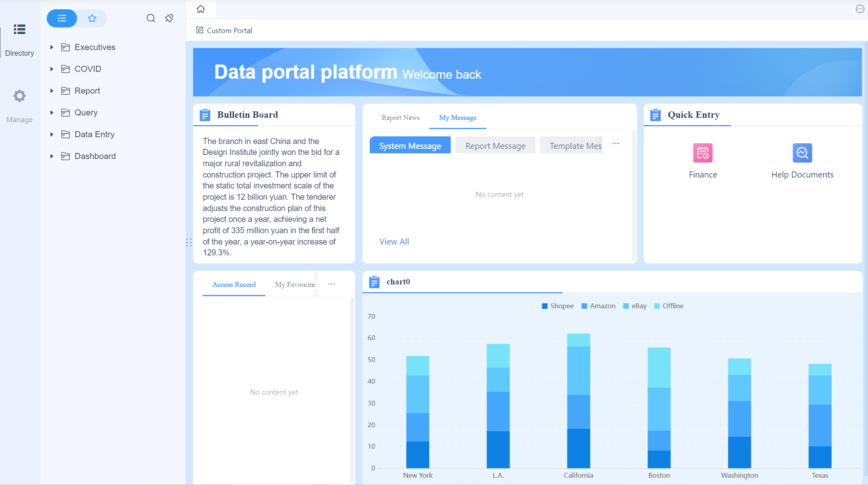Switch to the list view toggle
Screen dimensions: 868x485
(x=62, y=18)
